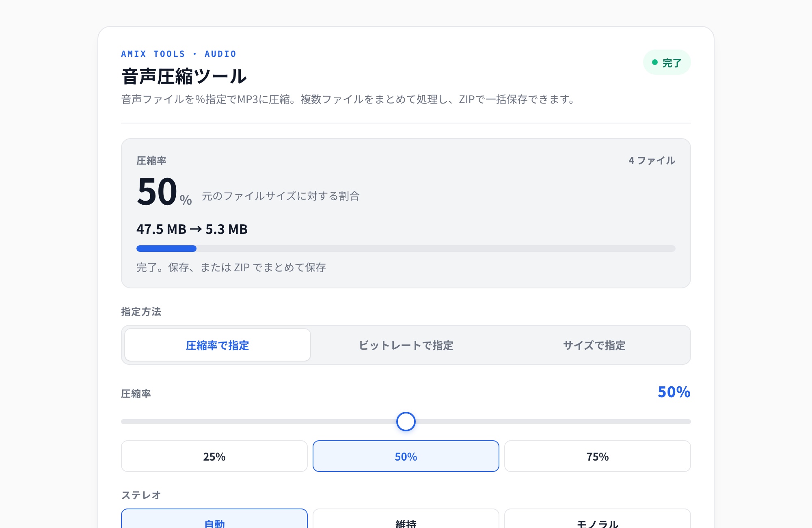Switch to ビットレートで指定 mode
Screen dimensions: 812x528
coord(406,345)
